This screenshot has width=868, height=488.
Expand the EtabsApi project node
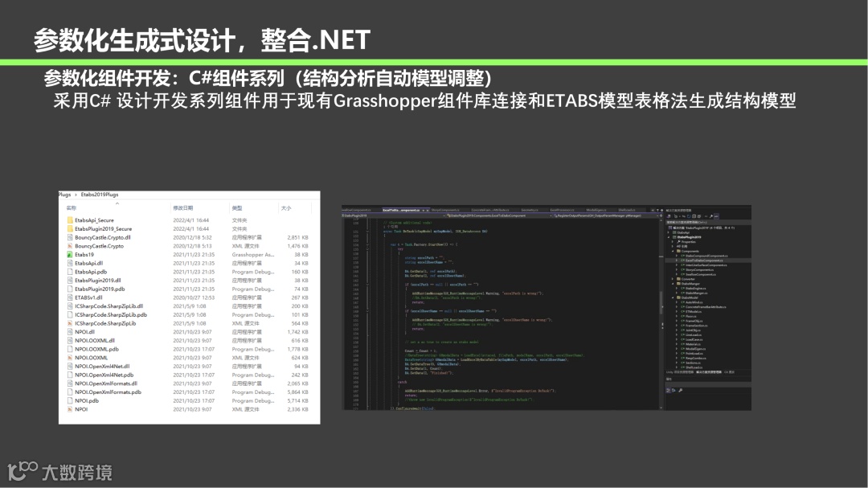point(668,232)
